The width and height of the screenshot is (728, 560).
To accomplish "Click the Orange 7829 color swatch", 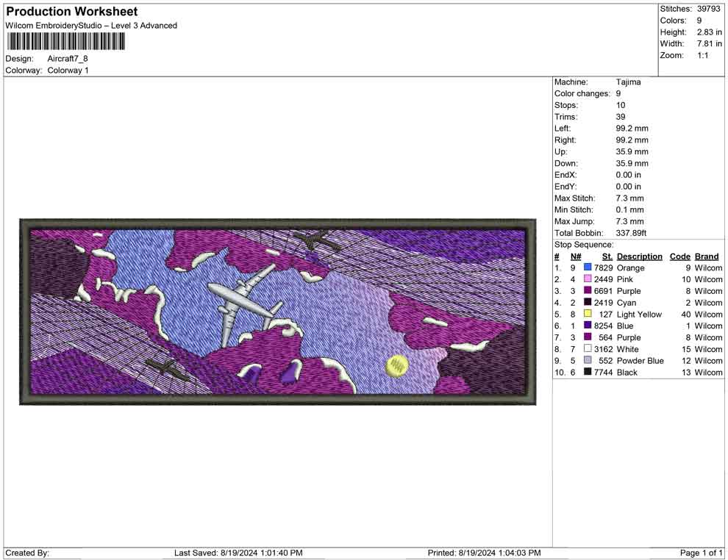I will [588, 268].
